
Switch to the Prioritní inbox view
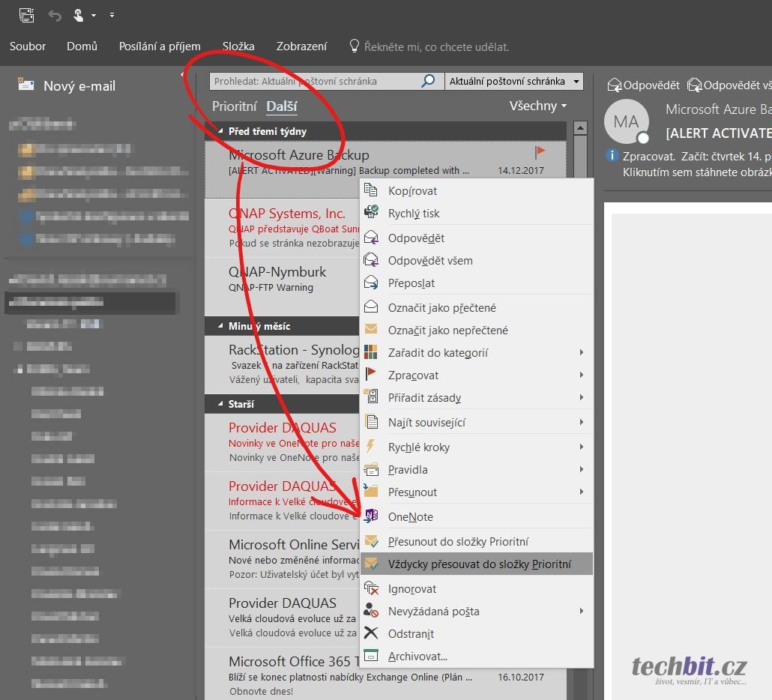[x=234, y=106]
